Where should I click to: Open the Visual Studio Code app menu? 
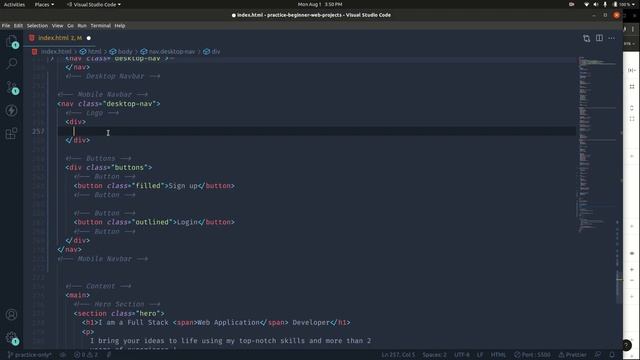[94, 4]
